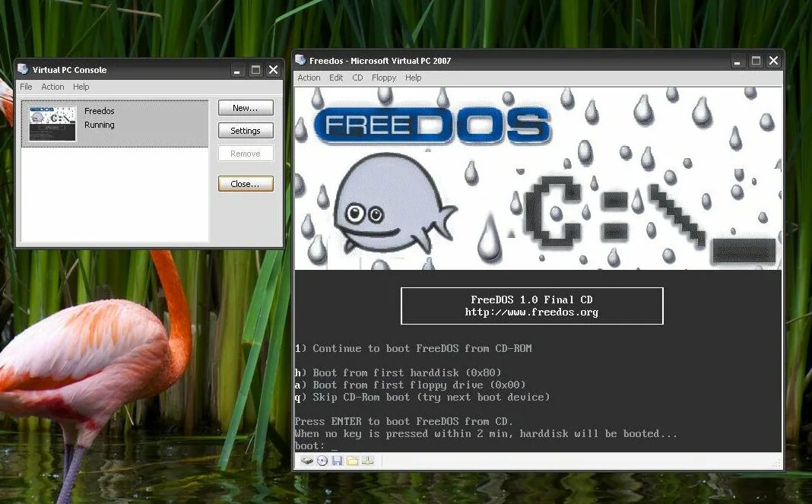Open the CD menu in Freedos window
The height and width of the screenshot is (504, 812).
pos(357,78)
